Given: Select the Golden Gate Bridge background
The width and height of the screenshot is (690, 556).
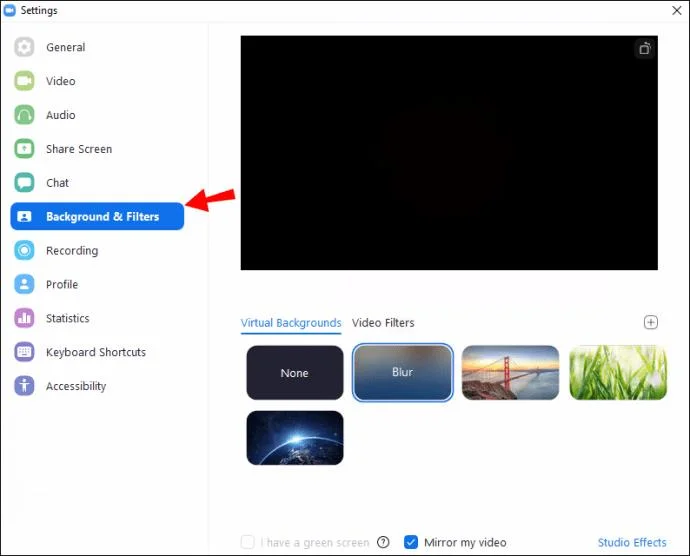Looking at the screenshot, I should (510, 372).
